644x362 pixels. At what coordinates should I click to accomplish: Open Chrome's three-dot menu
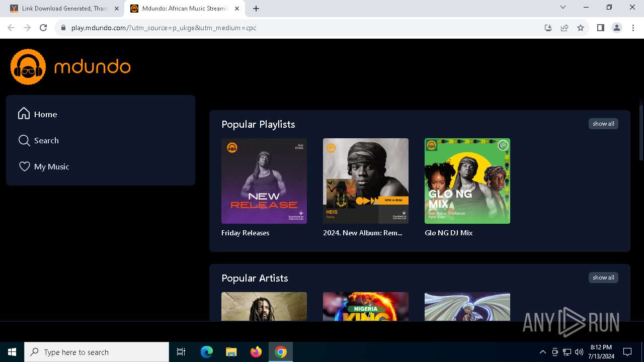(633, 28)
